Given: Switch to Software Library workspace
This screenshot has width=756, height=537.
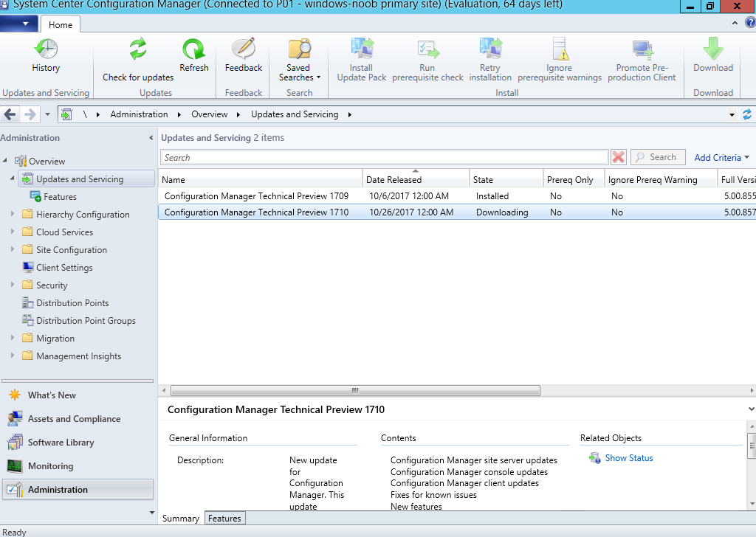Looking at the screenshot, I should [61, 442].
